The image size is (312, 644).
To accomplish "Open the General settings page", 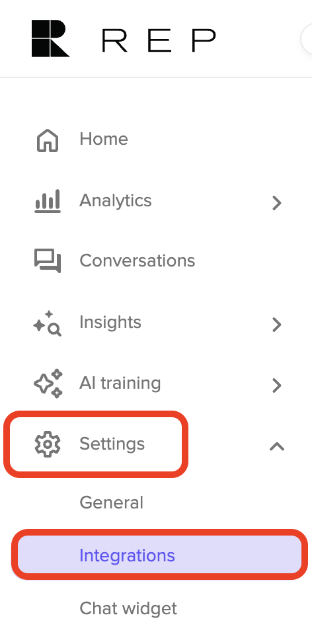I will point(111,503).
